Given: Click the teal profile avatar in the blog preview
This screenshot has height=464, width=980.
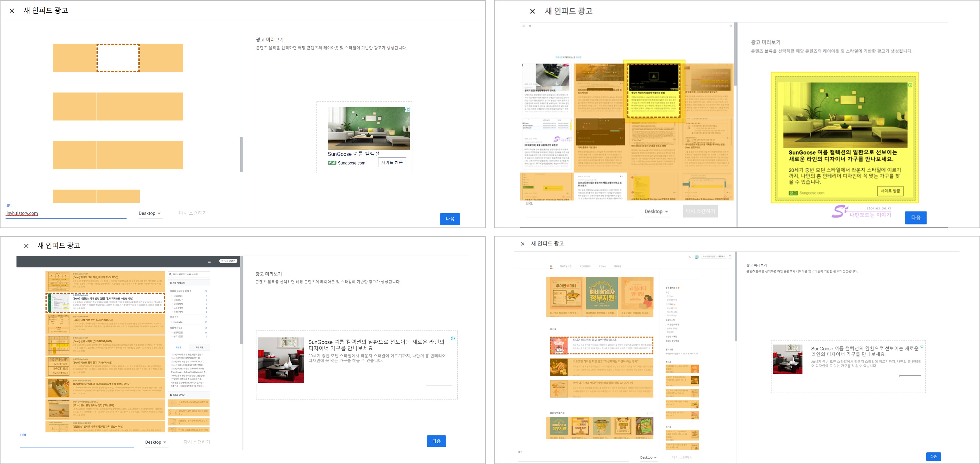Looking at the screenshot, I should click(x=697, y=257).
